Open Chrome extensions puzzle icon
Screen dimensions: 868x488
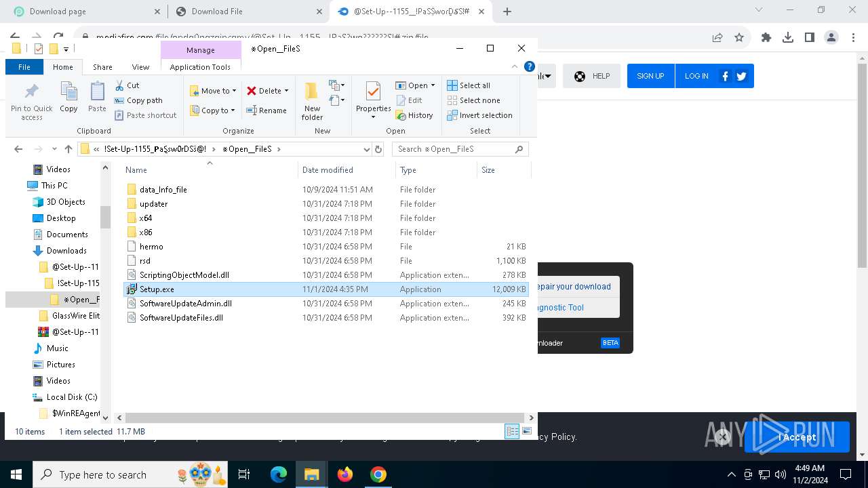coord(766,38)
